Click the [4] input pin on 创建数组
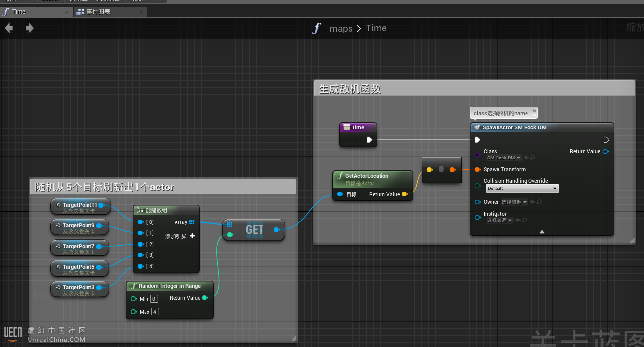Image resolution: width=644 pixels, height=347 pixels. [x=140, y=266]
